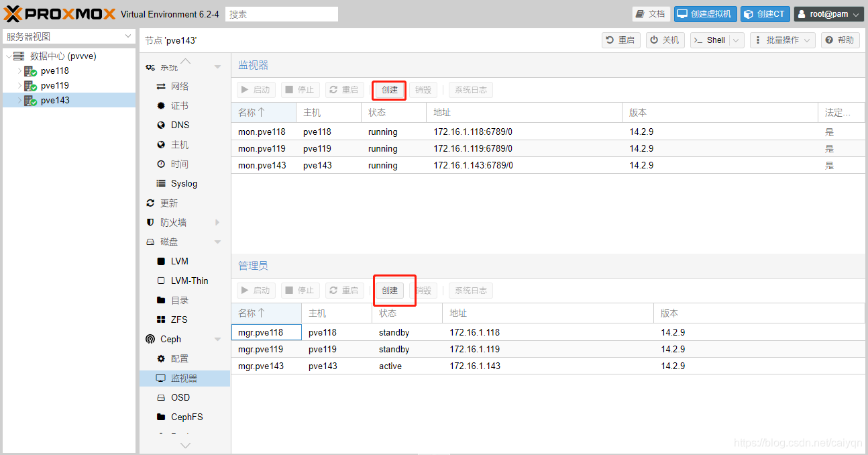Sort managers by 状态 column header
868x455 pixels.
pos(407,313)
